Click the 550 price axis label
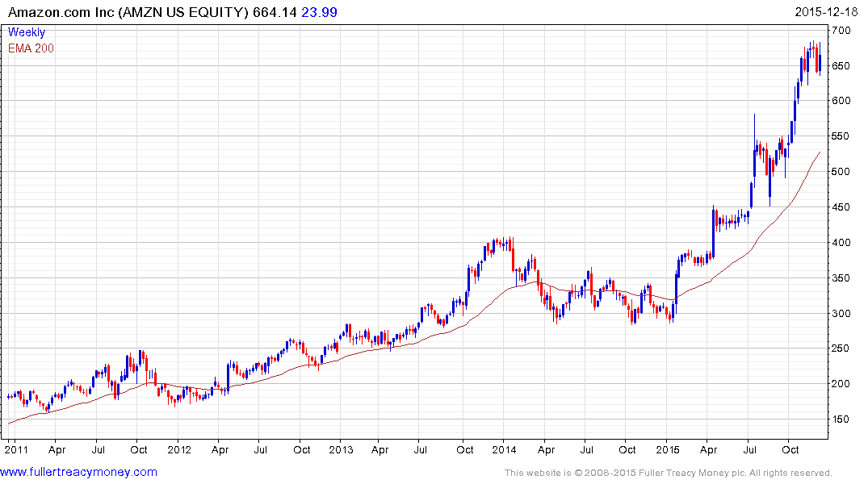The height and width of the screenshot is (484, 868). point(841,136)
